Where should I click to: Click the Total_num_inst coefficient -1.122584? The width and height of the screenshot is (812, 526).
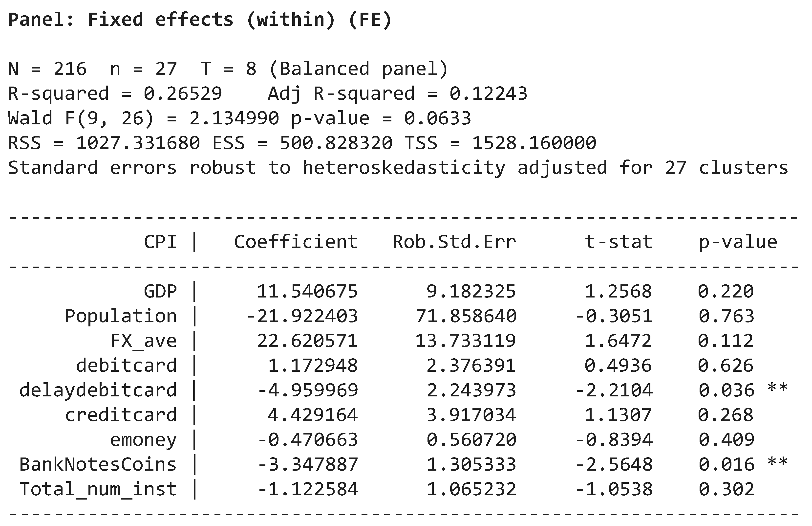pos(308,489)
